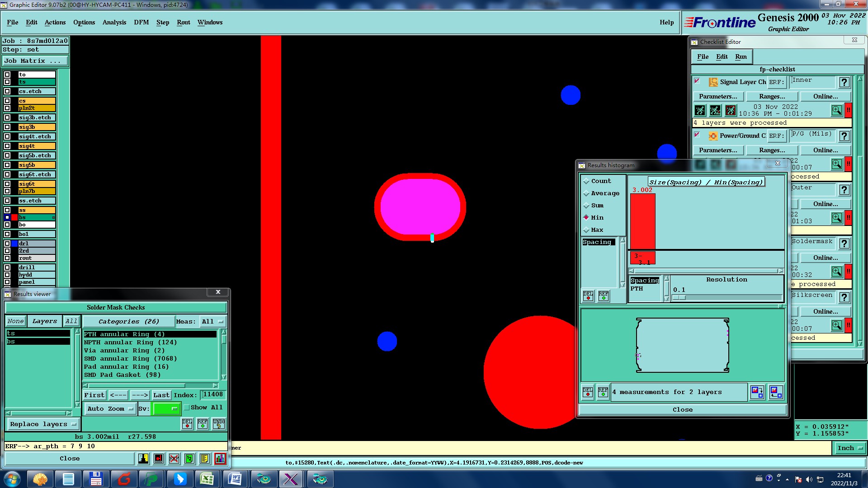Screen dimensions: 868x488
Task: Open help for the P/G (Mils) check
Action: pos(844,136)
